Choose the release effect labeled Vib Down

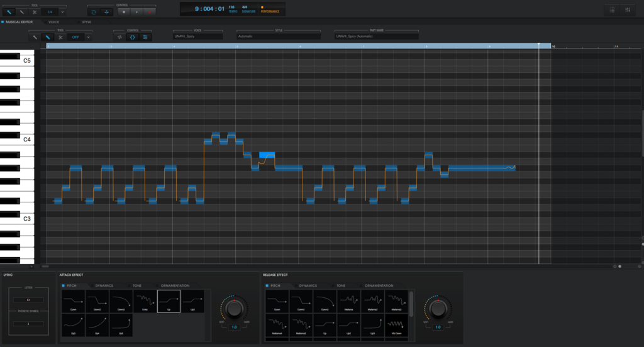click(396, 325)
